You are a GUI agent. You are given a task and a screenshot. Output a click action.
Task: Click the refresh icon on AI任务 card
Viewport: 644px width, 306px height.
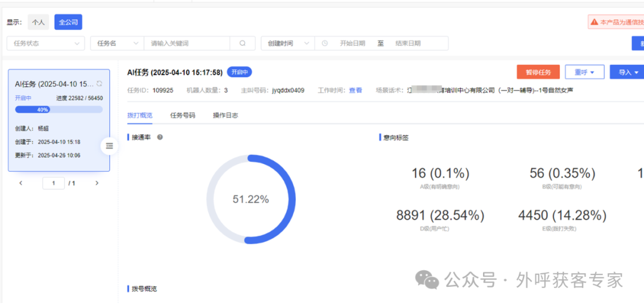click(99, 84)
